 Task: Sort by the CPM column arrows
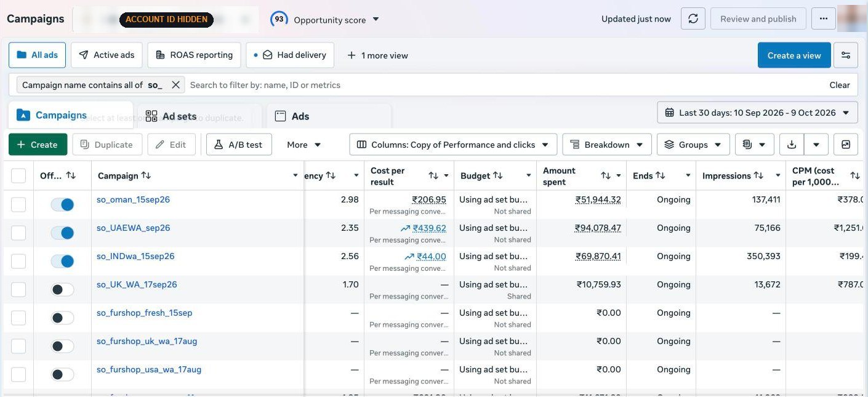coord(855,176)
